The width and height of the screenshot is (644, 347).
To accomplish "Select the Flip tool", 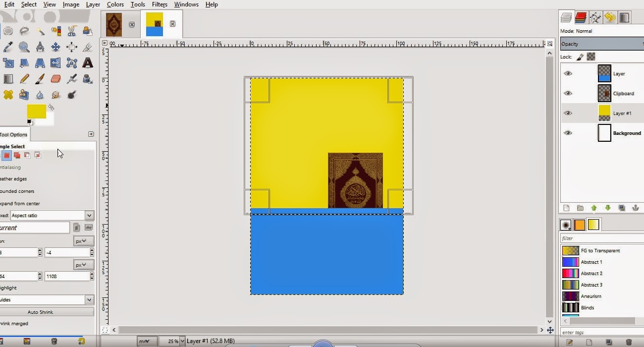I will [x=56, y=63].
